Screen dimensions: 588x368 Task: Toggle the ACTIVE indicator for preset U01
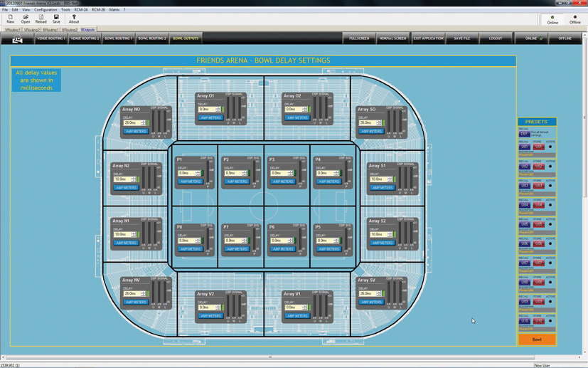pos(550,147)
